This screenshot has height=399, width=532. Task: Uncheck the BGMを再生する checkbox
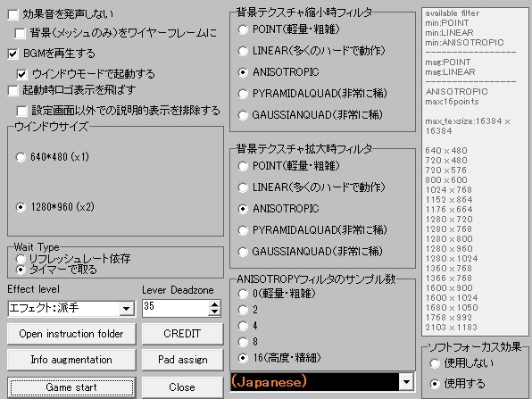click(12, 54)
